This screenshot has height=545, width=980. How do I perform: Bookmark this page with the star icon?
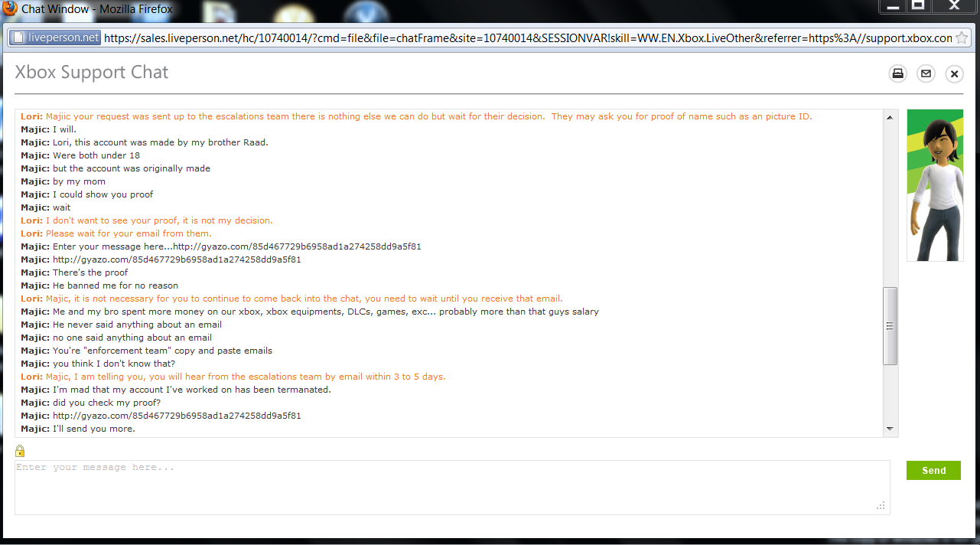tap(962, 38)
